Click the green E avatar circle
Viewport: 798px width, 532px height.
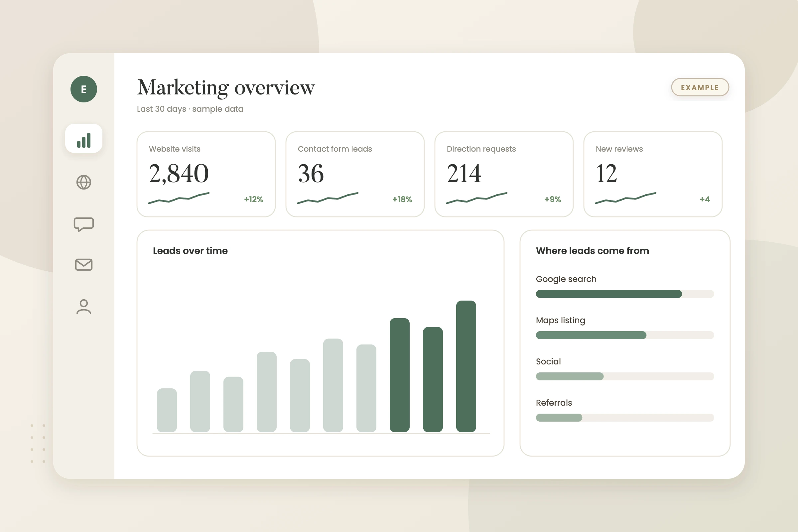[84, 89]
